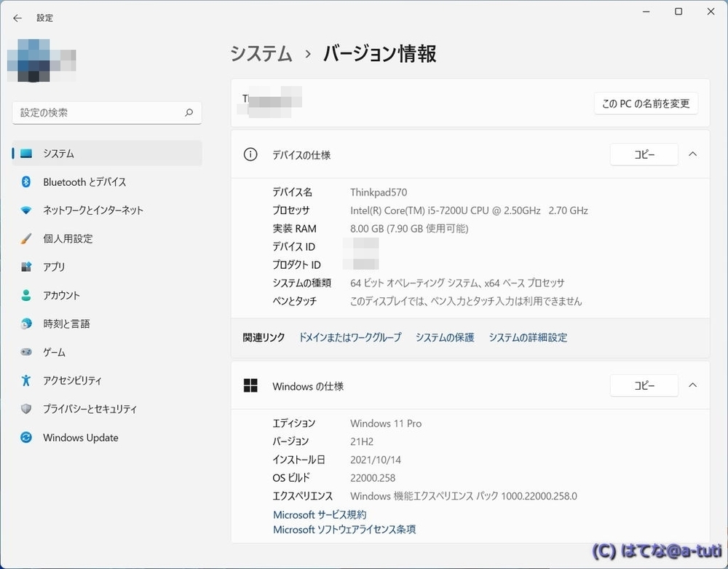Select the system type 64 ビット value
This screenshot has width=728, height=569.
[457, 283]
